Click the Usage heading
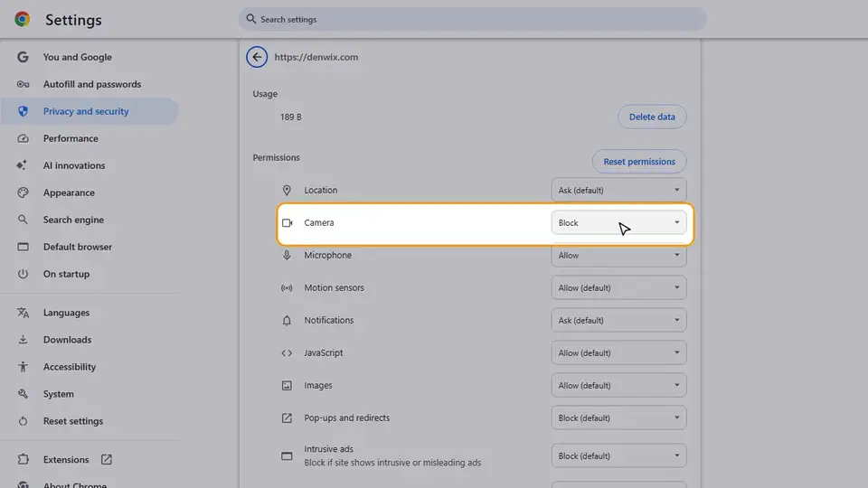This screenshot has height=488, width=868. coord(265,94)
